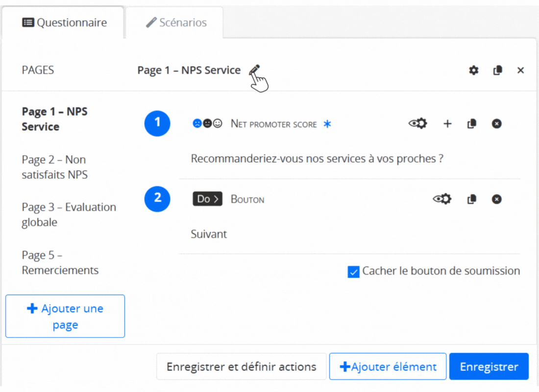Go to Page 3 – Evaluation globale
The height and width of the screenshot is (392, 539).
click(x=69, y=215)
